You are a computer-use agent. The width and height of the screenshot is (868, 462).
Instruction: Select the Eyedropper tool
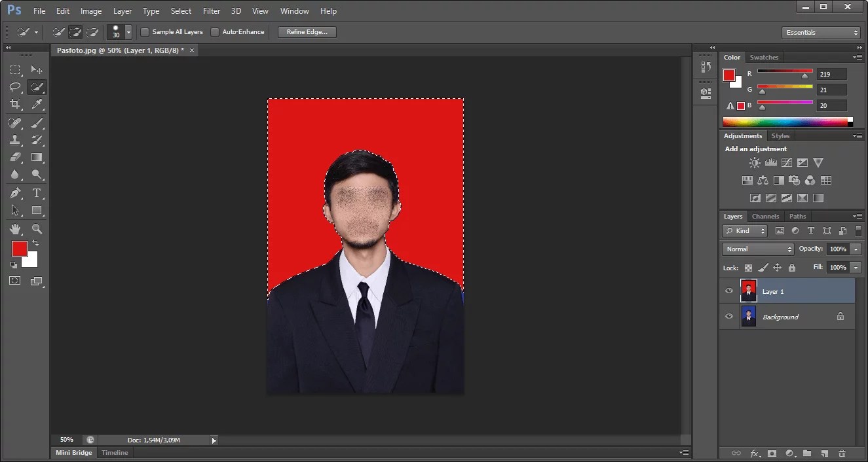[x=37, y=104]
